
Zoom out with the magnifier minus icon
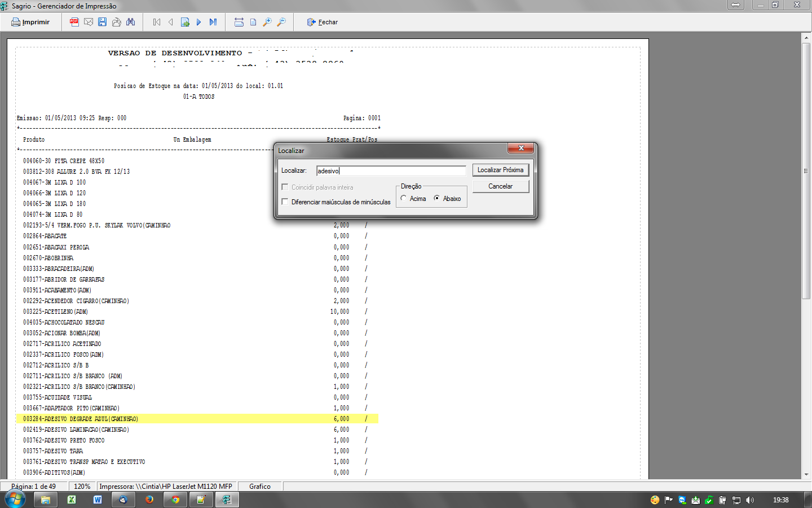(281, 22)
